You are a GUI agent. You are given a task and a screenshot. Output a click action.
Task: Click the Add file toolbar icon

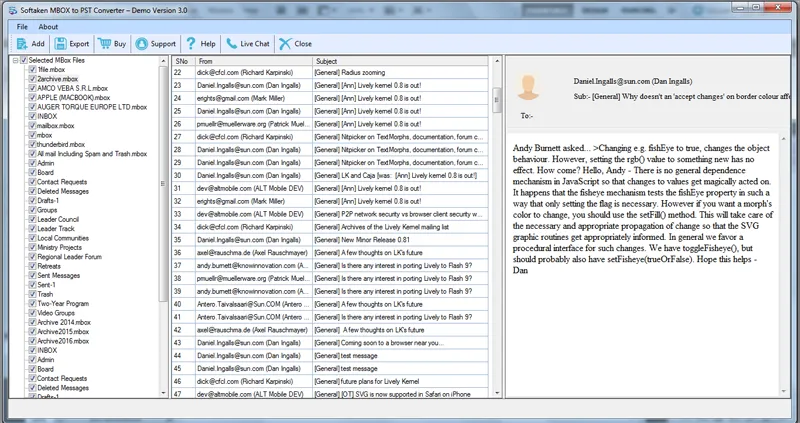[x=22, y=44]
